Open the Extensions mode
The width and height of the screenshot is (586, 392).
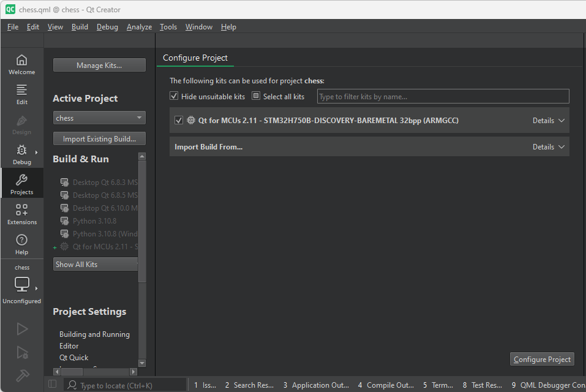[x=21, y=213]
